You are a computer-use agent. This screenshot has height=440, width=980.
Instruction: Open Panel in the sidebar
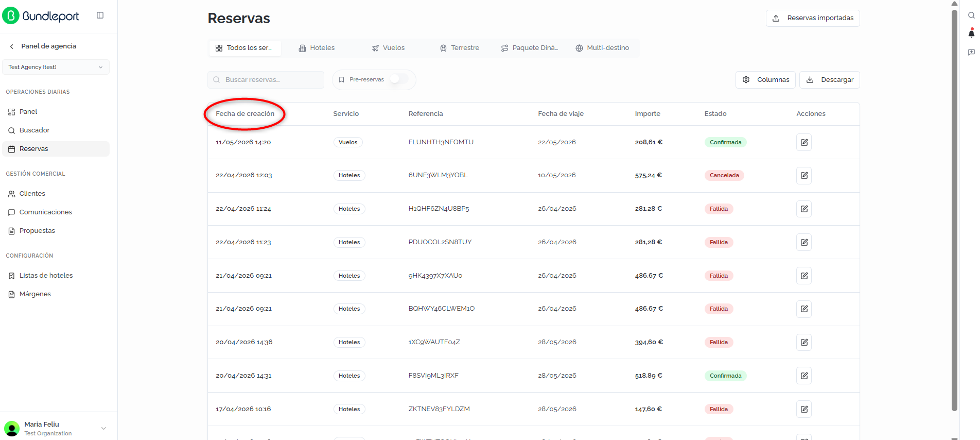tap(56, 112)
